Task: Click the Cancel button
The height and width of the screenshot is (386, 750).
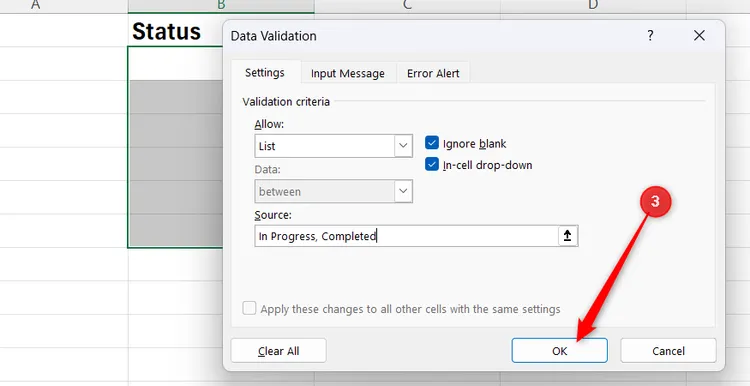Action: (x=668, y=351)
